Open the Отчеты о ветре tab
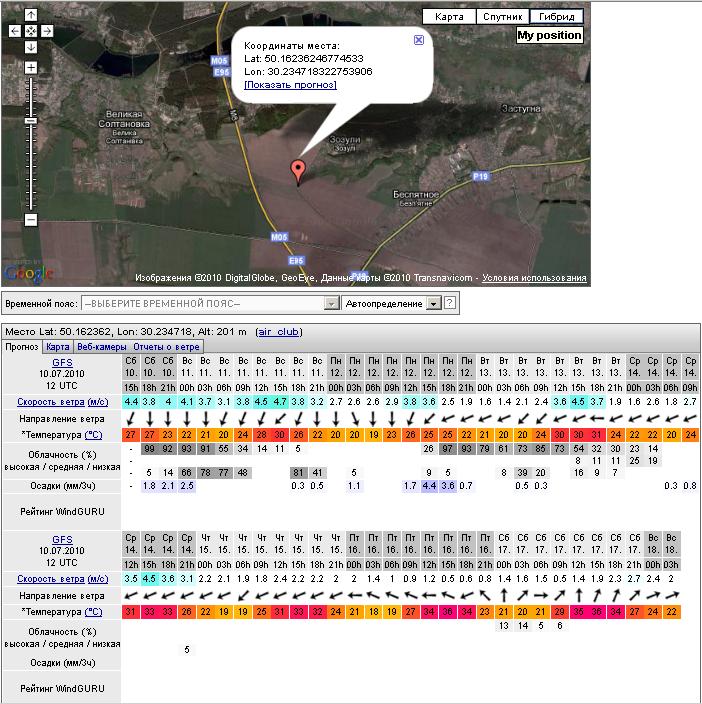Viewport: 702px width, 704px height. [x=166, y=347]
